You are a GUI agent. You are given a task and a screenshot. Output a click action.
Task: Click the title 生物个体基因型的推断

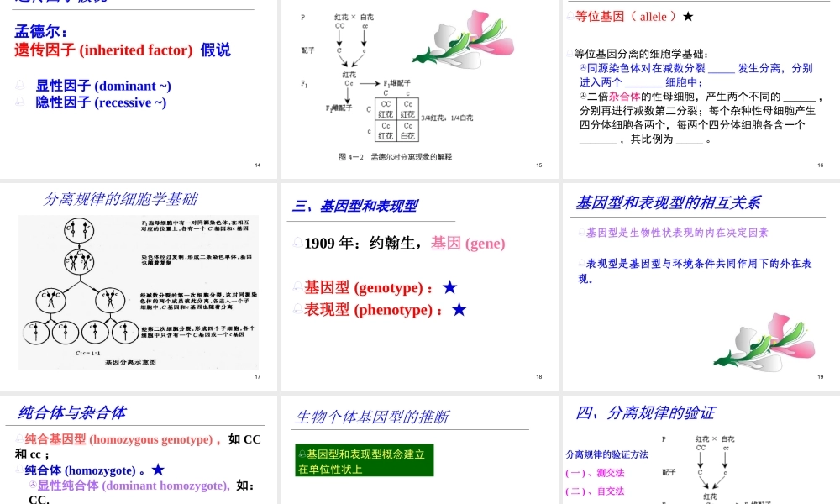point(373,416)
